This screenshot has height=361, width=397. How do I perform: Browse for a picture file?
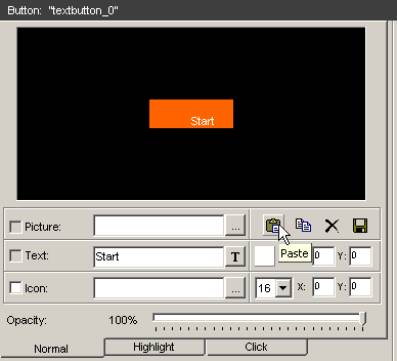(x=235, y=226)
